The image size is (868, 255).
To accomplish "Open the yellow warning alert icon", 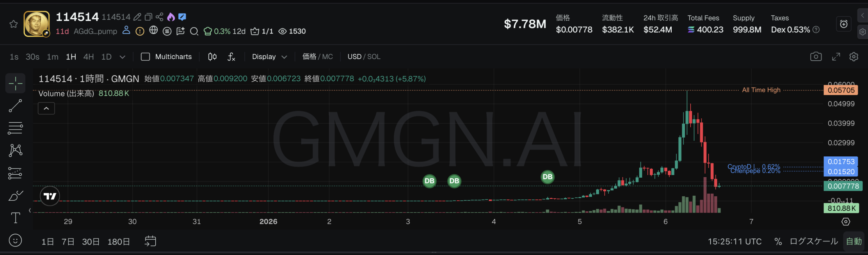I will pyautogui.click(x=140, y=31).
